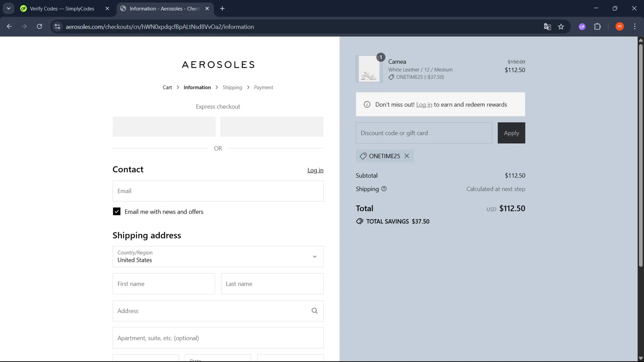Uncheck Email me with news and offers
The width and height of the screenshot is (644, 362).
point(117,211)
